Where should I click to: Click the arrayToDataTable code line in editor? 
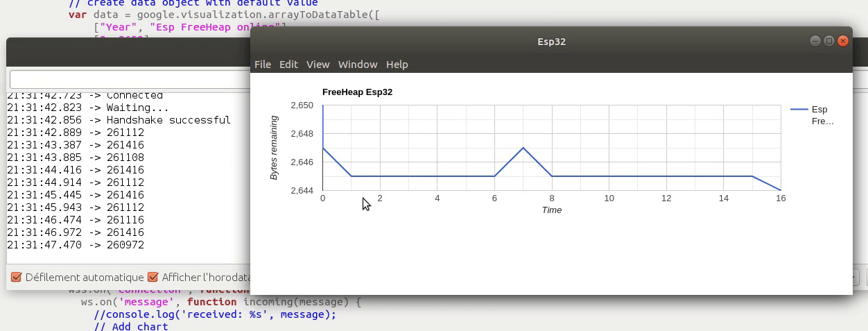[x=224, y=14]
